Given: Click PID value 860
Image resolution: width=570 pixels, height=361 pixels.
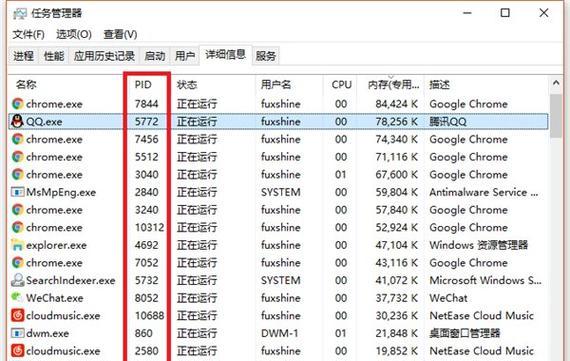Looking at the screenshot, I should tap(144, 333).
